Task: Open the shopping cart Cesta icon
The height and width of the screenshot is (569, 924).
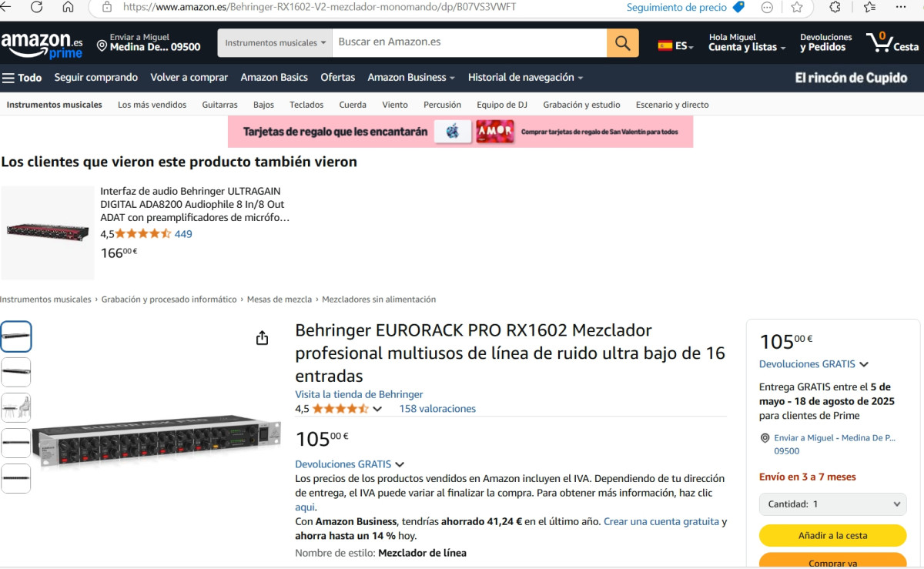Action: pyautogui.click(x=892, y=42)
